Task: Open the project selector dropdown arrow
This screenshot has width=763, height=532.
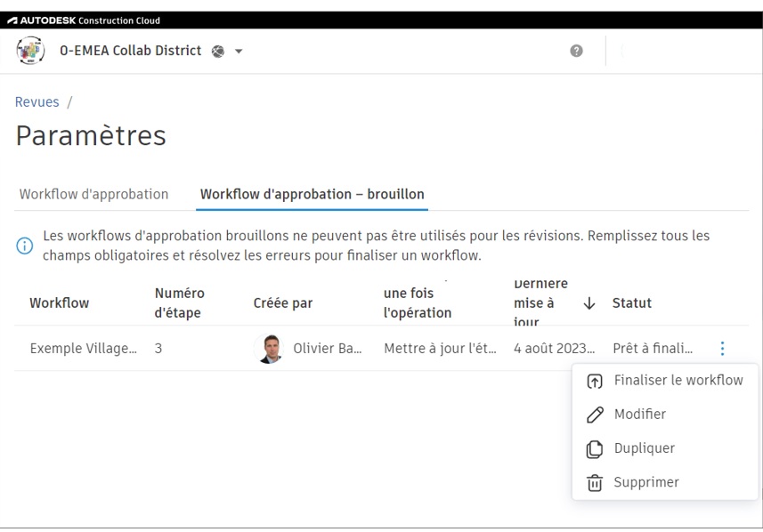Action: click(237, 51)
